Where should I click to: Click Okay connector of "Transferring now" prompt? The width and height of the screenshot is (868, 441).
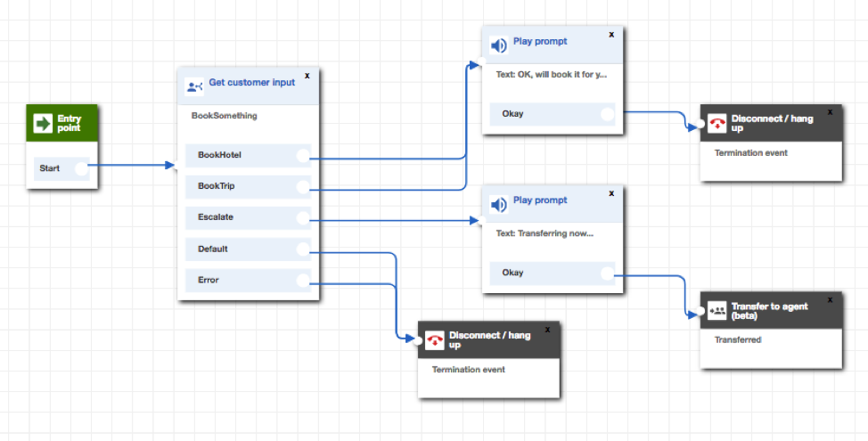pyautogui.click(x=607, y=273)
